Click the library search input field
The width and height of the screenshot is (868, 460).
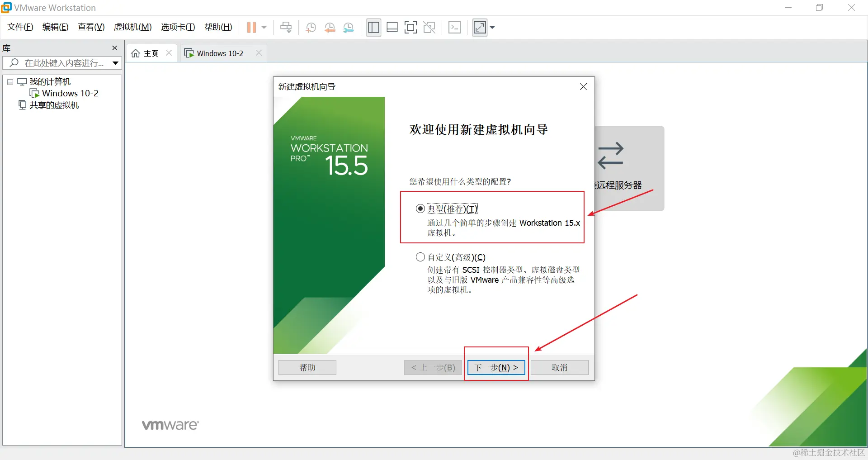pos(62,63)
